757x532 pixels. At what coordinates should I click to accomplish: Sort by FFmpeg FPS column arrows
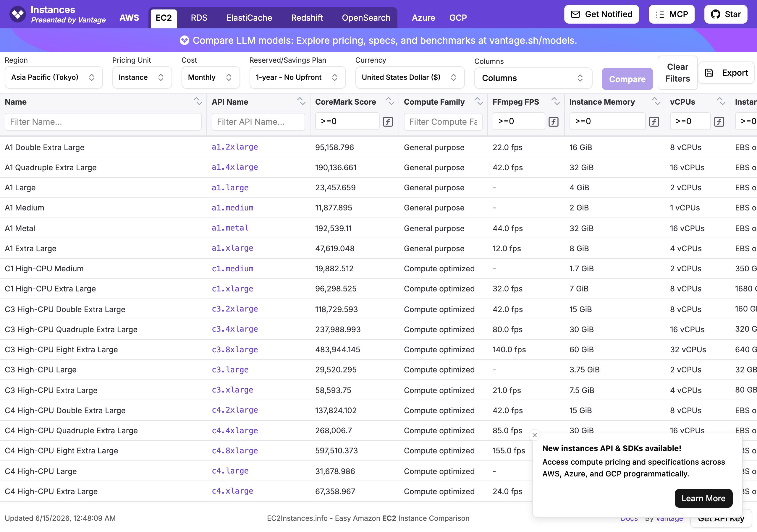(555, 101)
